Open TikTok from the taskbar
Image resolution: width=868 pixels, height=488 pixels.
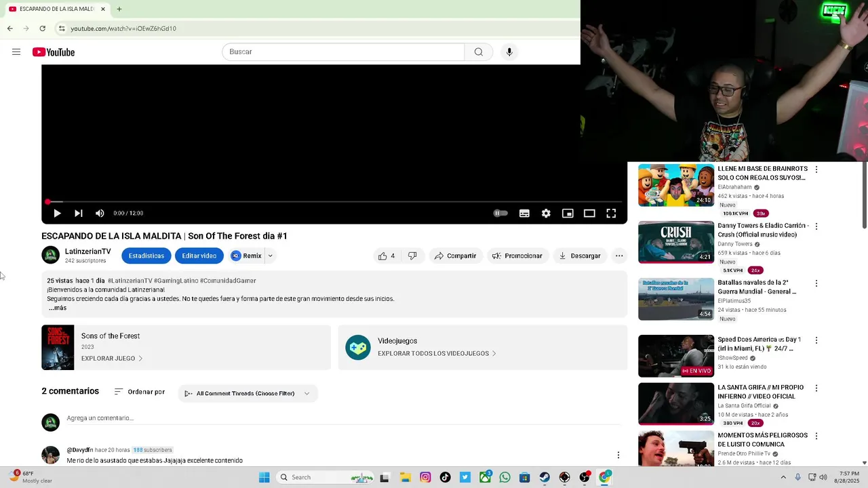coord(445,477)
